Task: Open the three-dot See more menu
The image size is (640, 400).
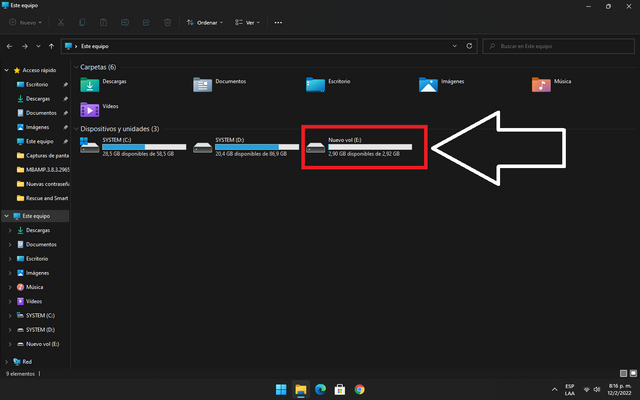Action: pyautogui.click(x=278, y=22)
